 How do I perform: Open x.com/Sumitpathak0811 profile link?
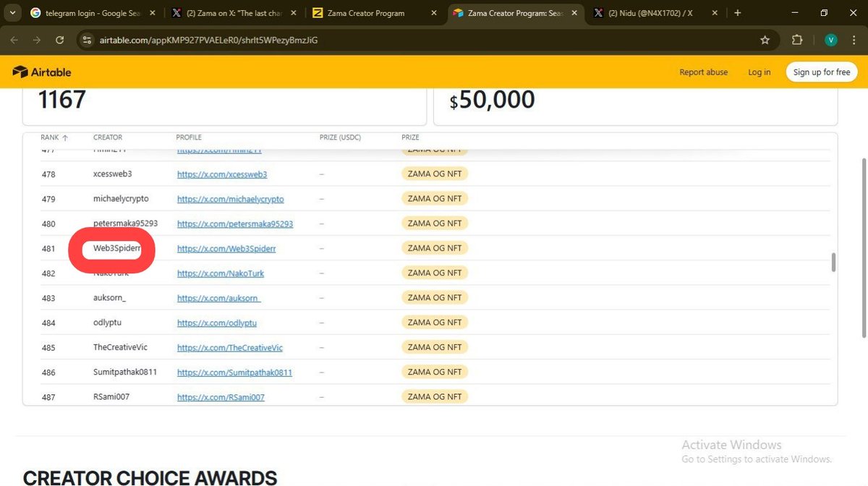pos(234,372)
